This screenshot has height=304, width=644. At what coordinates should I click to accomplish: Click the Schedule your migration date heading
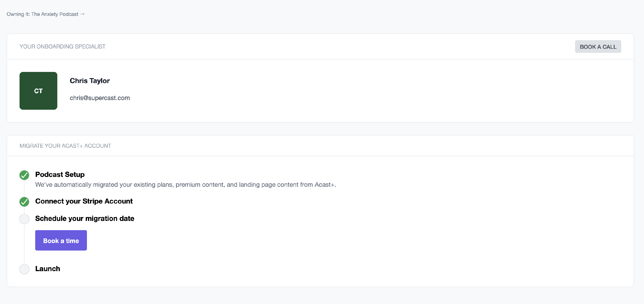tap(85, 218)
